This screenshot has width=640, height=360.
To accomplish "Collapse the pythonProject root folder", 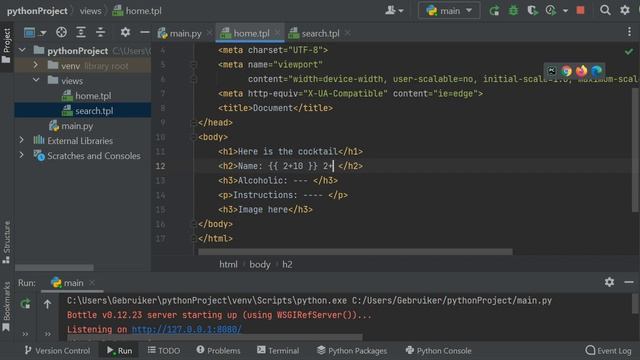I will (22, 50).
